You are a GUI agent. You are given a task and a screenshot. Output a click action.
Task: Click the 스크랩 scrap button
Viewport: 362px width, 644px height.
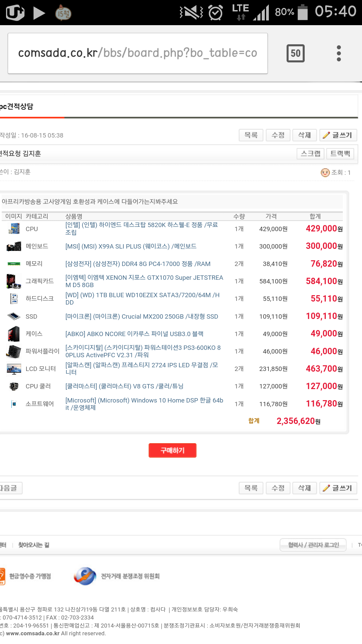click(x=310, y=154)
